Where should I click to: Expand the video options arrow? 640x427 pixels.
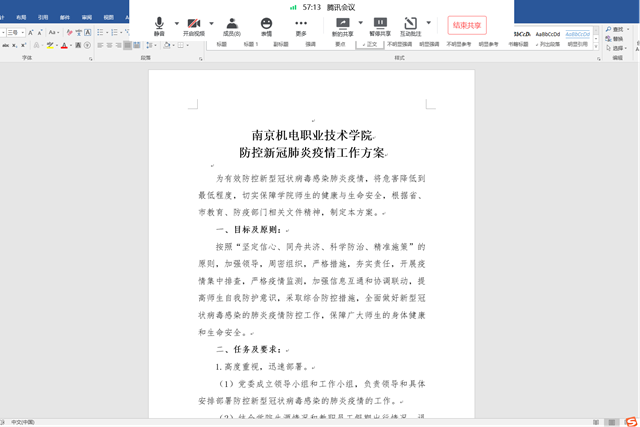[x=211, y=23]
